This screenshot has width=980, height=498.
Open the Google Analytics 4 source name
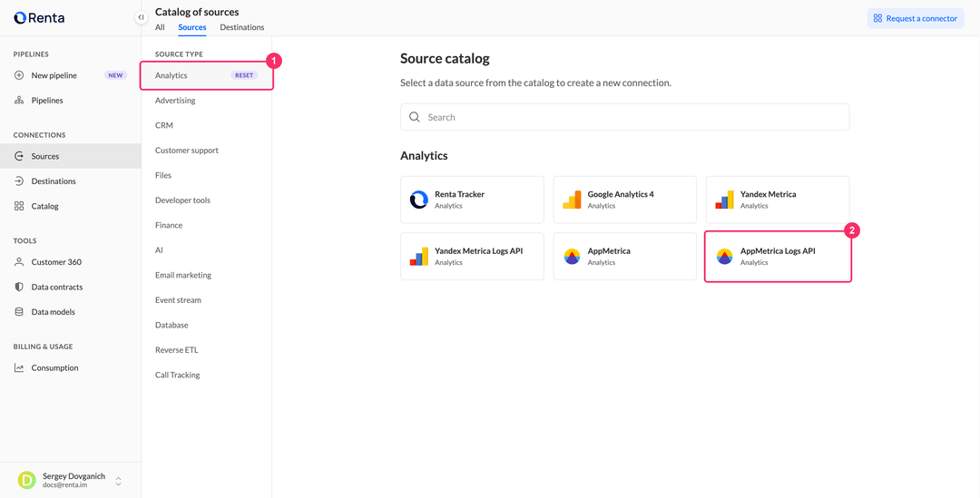tap(621, 194)
